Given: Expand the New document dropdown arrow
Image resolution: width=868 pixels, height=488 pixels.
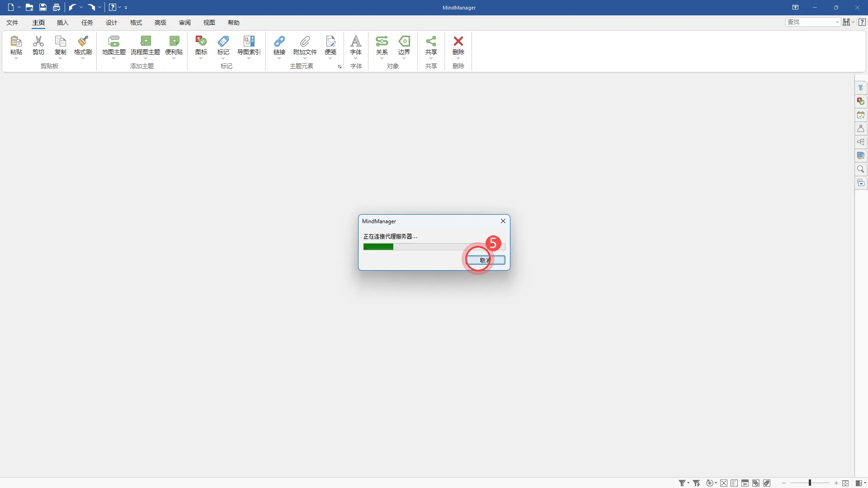Looking at the screenshot, I should click(19, 7).
